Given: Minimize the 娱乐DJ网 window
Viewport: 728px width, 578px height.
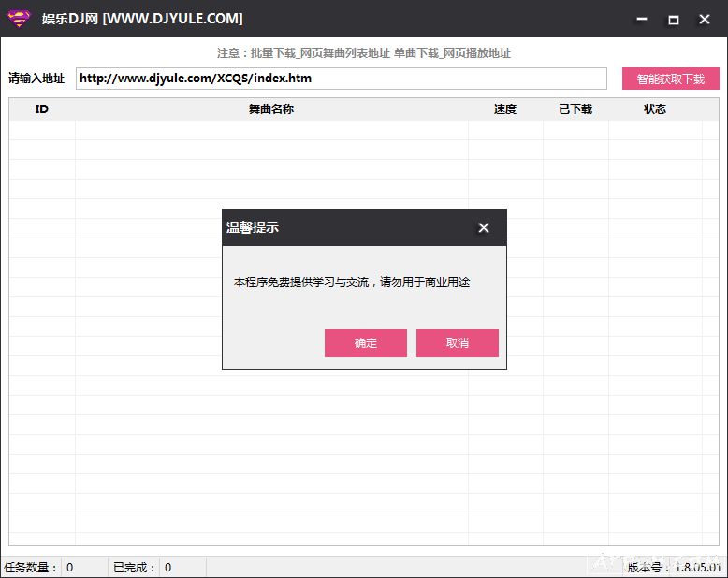Looking at the screenshot, I should click(642, 19).
